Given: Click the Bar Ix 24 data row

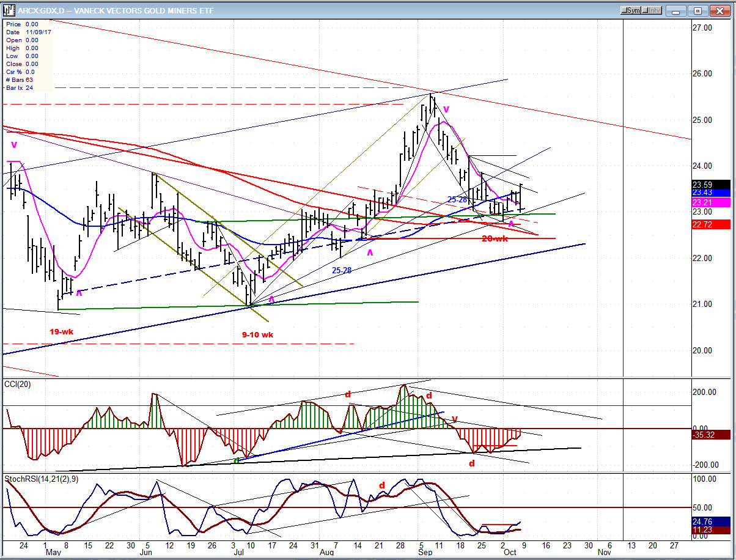Looking at the screenshot, I should (x=20, y=87).
